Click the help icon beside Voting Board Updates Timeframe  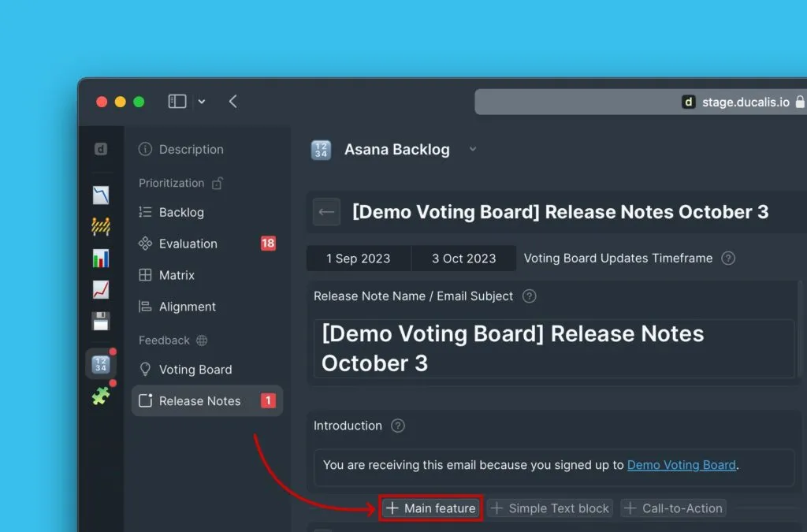(727, 258)
